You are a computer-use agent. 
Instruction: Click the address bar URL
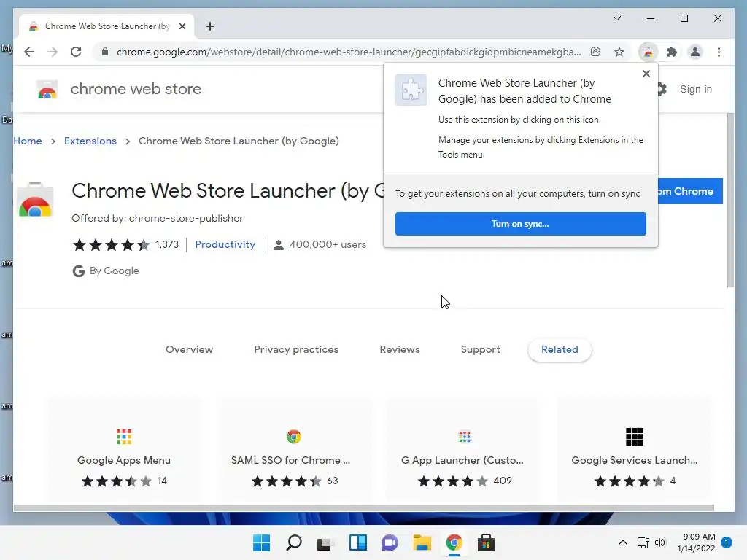pyautogui.click(x=348, y=52)
